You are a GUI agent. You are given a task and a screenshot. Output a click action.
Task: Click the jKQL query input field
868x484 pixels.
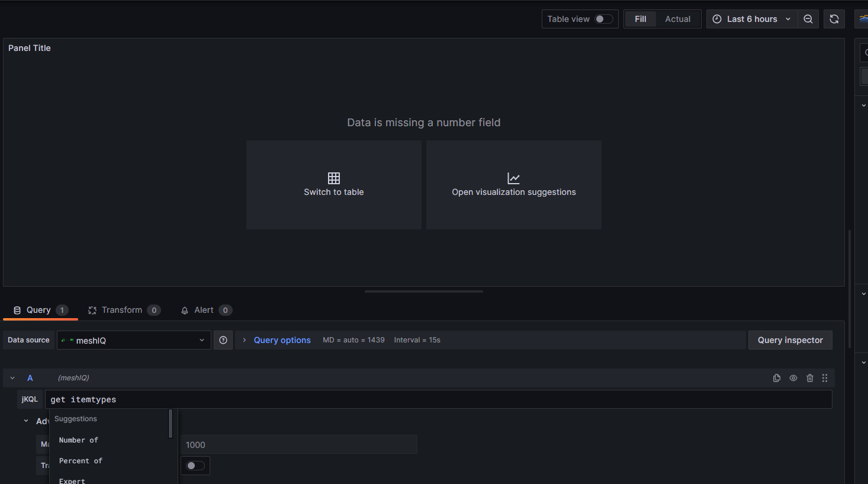[x=439, y=399]
